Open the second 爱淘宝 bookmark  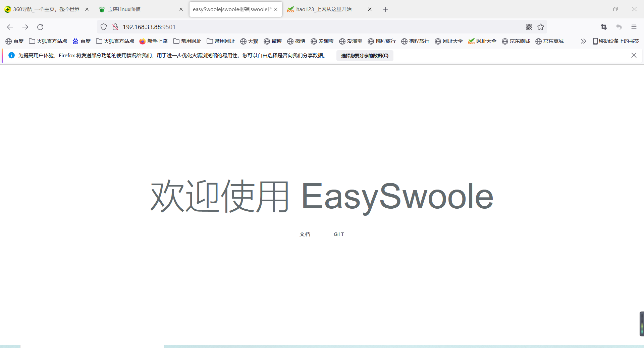pyautogui.click(x=351, y=41)
